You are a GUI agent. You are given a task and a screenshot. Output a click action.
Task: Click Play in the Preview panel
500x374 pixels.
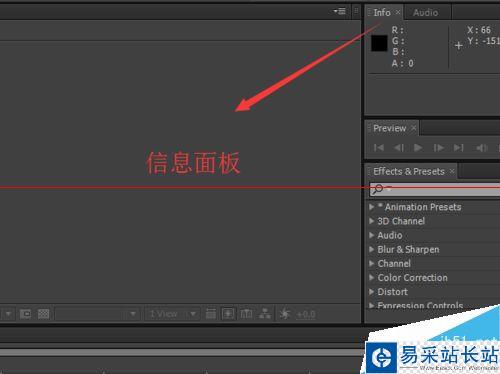click(418, 147)
